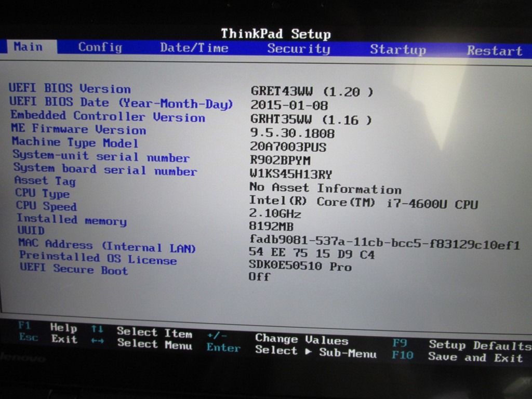The height and width of the screenshot is (399, 532).
Task: Click the Installed memory 8192MB value
Action: [x=271, y=227]
